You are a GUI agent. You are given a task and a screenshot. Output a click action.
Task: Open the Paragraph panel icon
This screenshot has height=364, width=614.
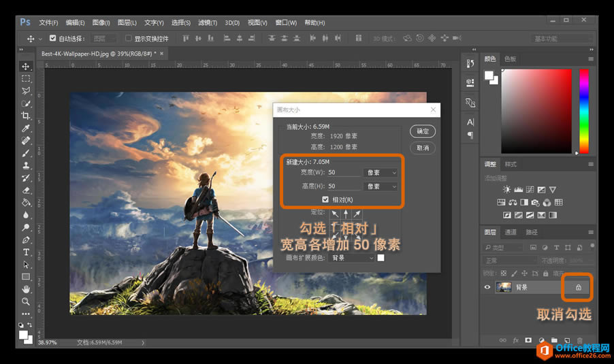470,135
